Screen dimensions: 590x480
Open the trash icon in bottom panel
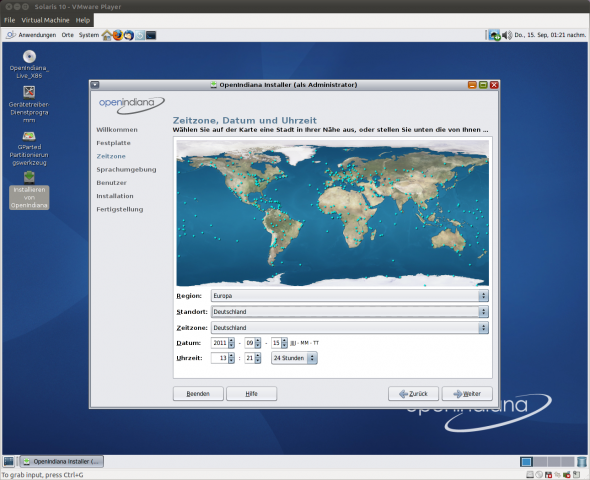[x=581, y=461]
